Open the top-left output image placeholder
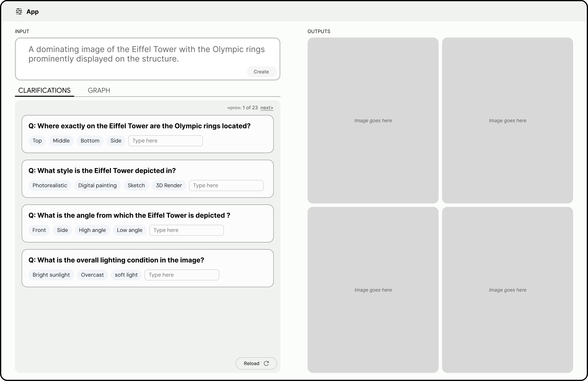 373,120
